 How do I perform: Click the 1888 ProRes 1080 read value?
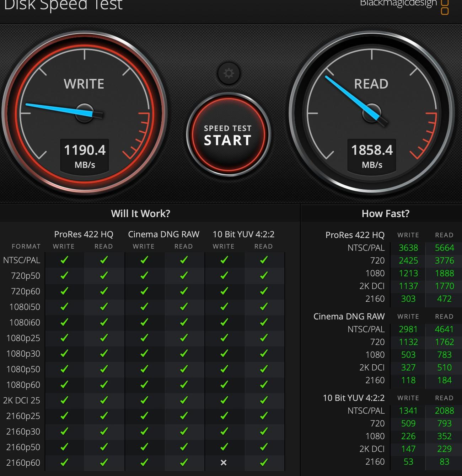(x=445, y=273)
